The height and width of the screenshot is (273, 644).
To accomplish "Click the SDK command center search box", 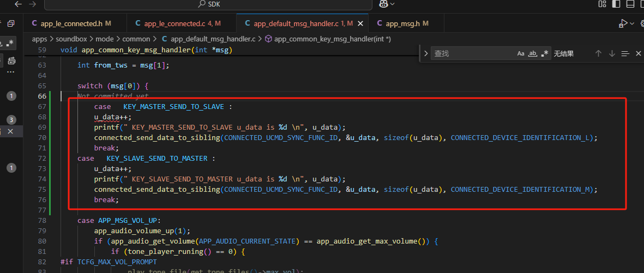I will [208, 4].
